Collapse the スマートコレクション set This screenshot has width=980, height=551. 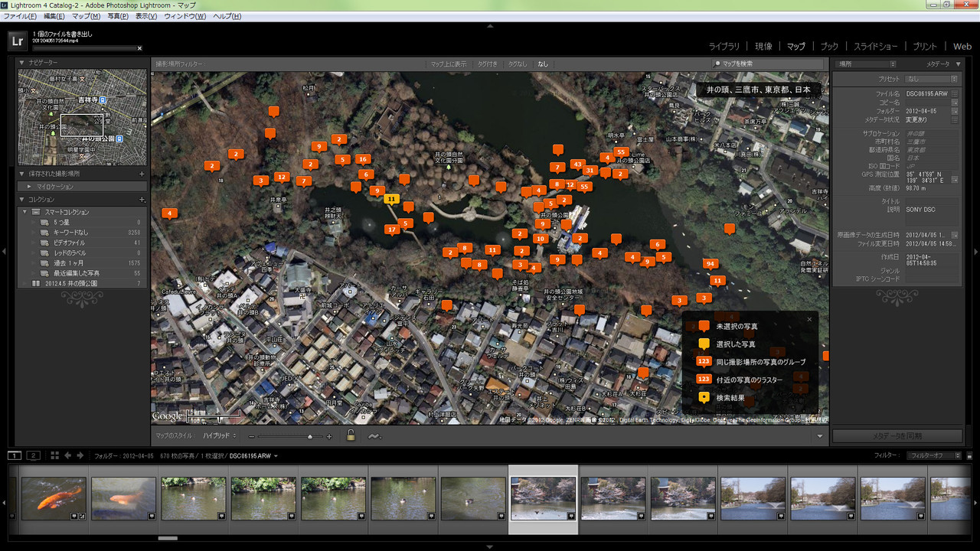coord(25,212)
